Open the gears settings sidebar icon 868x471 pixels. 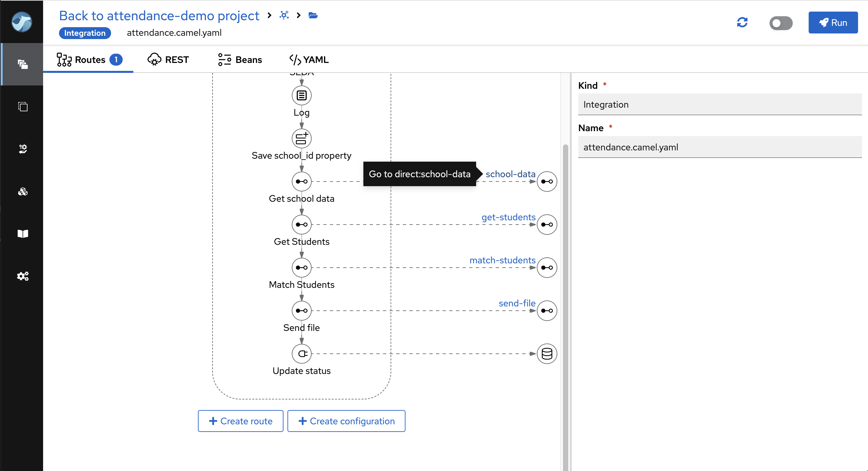click(23, 276)
